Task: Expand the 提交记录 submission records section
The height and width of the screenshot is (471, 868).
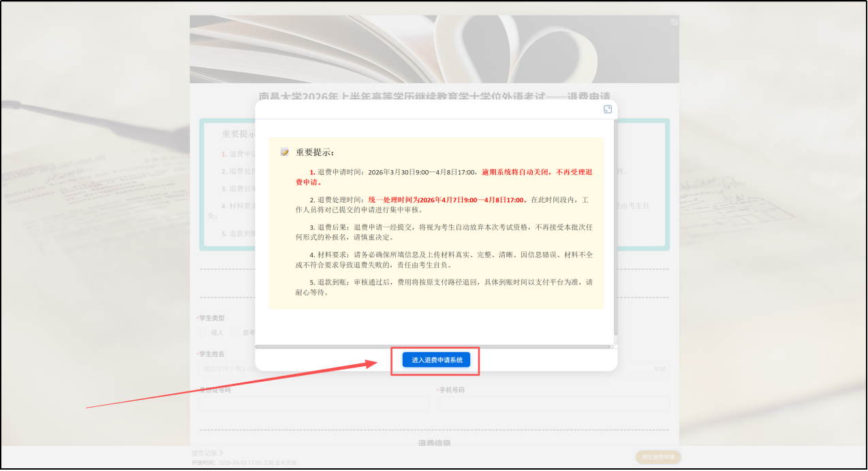Action: coord(204,451)
